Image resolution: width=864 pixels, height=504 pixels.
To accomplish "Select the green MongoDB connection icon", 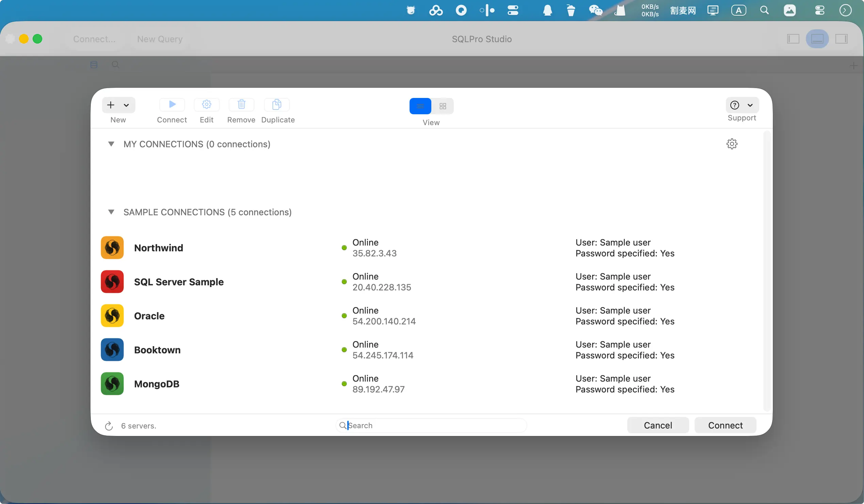I will coord(112,384).
